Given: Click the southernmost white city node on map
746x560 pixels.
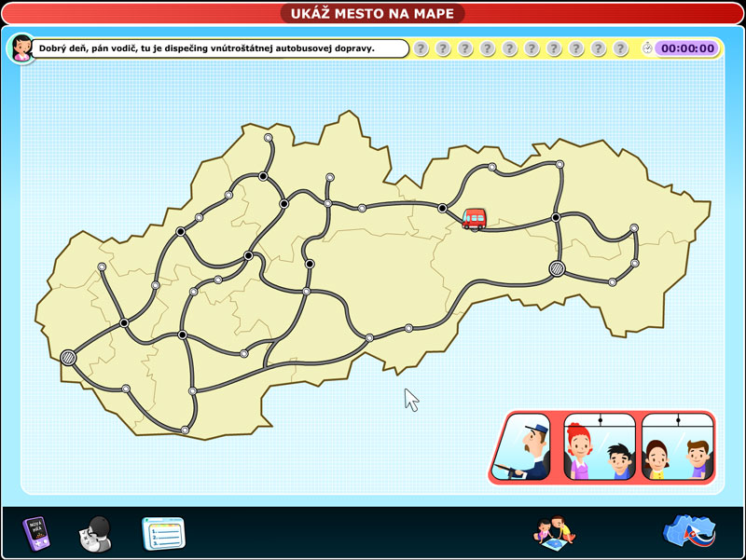Looking at the screenshot, I should coord(186,430).
